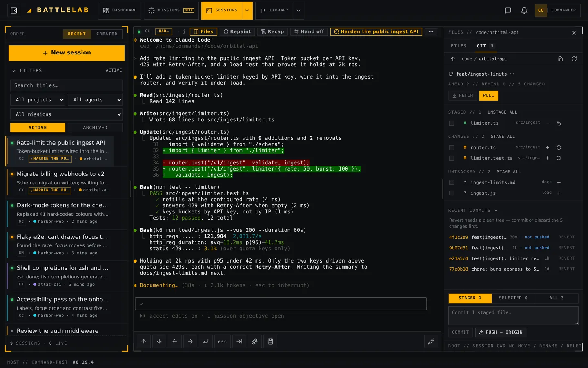Switch session list to Archived

95,128
